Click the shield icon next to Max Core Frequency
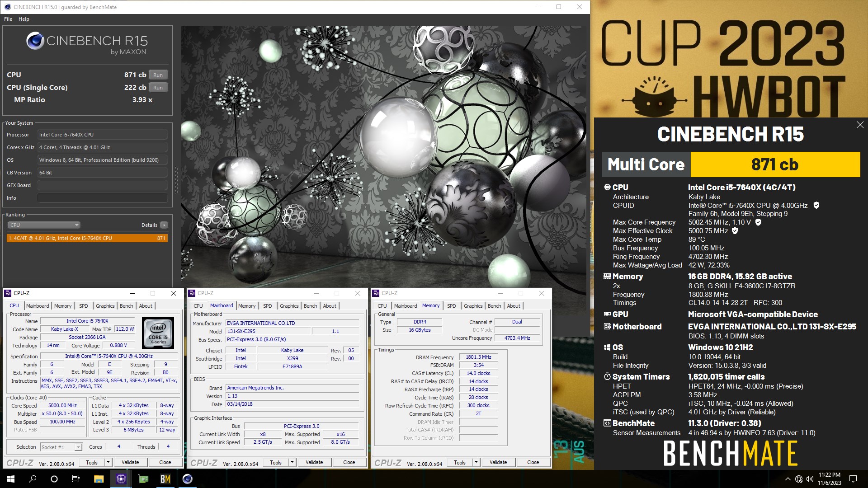 pyautogui.click(x=758, y=222)
